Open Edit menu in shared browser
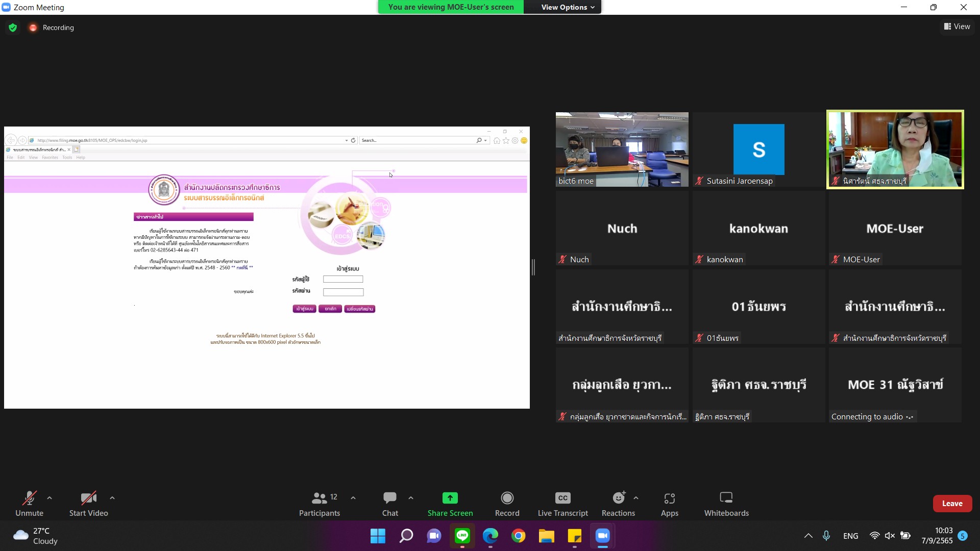This screenshot has width=980, height=551. (x=21, y=158)
